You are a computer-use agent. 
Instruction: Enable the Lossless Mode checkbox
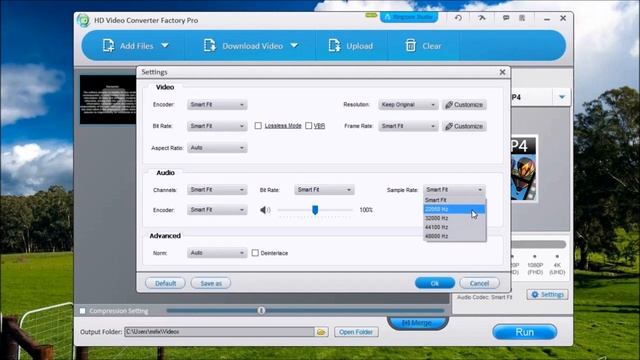click(x=258, y=126)
